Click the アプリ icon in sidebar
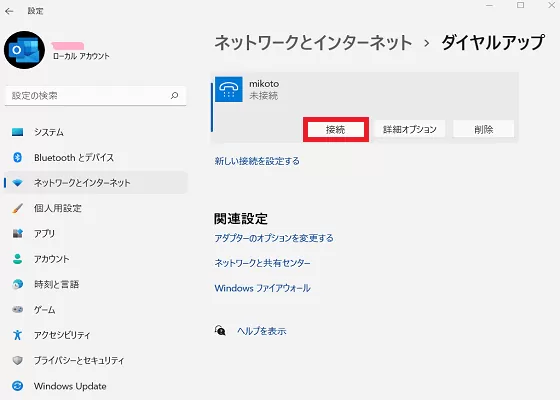The width and height of the screenshot is (560, 400). 18,234
